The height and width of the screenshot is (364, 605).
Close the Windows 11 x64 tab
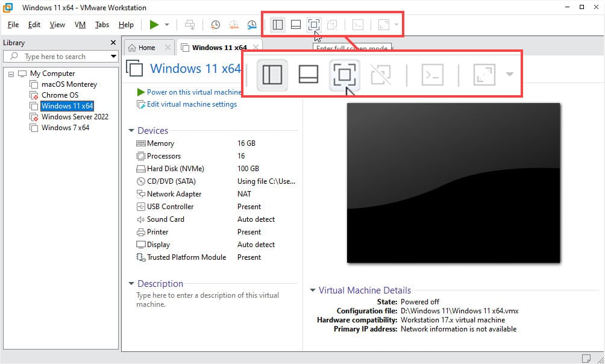coord(256,48)
